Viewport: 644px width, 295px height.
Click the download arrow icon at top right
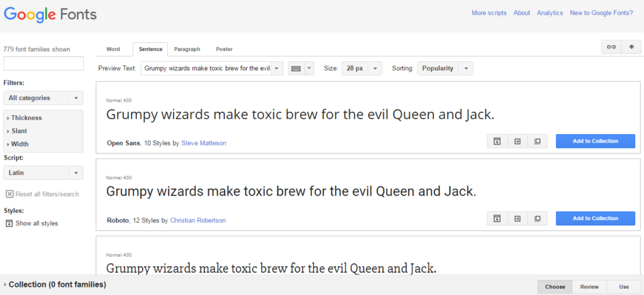[631, 47]
